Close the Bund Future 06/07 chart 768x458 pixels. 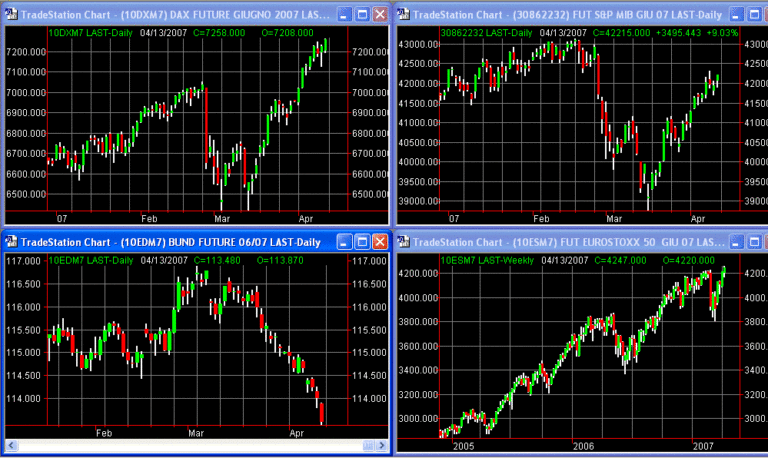[x=380, y=242]
